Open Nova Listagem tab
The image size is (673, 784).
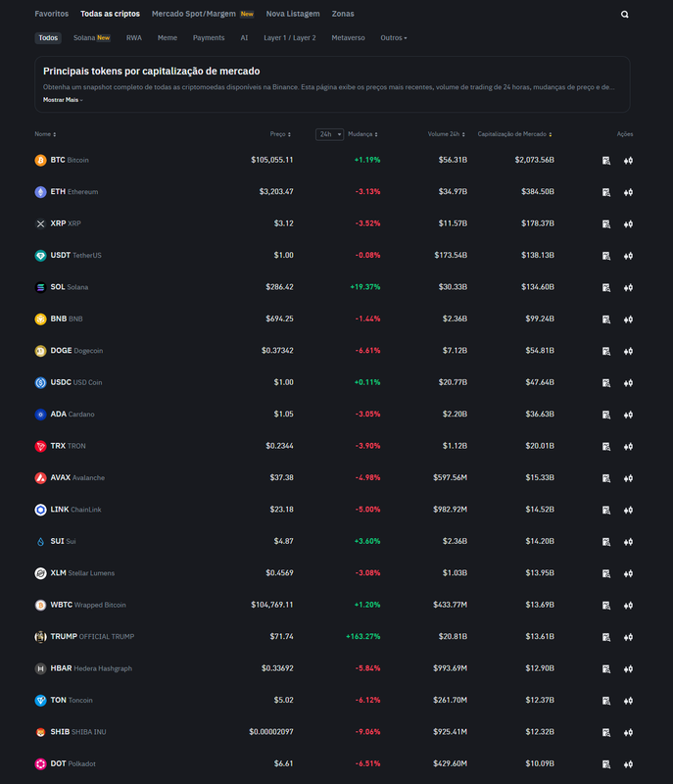tap(293, 14)
